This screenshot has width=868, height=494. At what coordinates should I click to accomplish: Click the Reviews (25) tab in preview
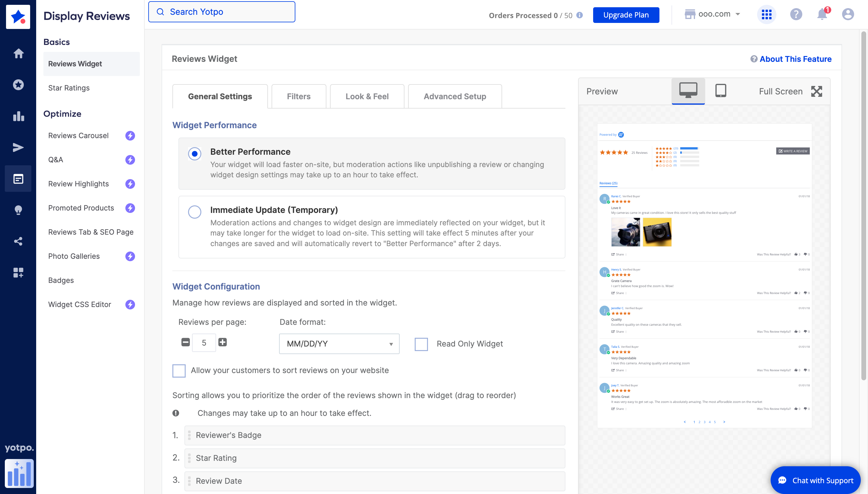[x=608, y=183]
